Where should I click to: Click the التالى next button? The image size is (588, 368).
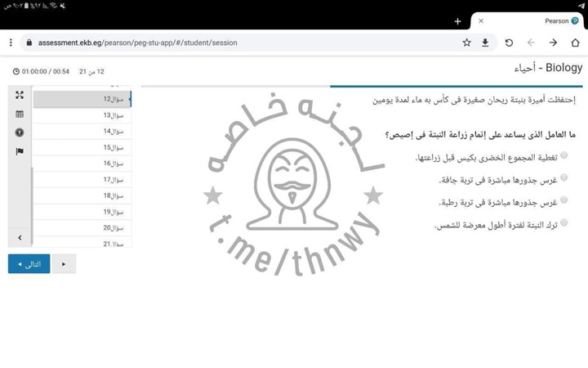(x=29, y=264)
